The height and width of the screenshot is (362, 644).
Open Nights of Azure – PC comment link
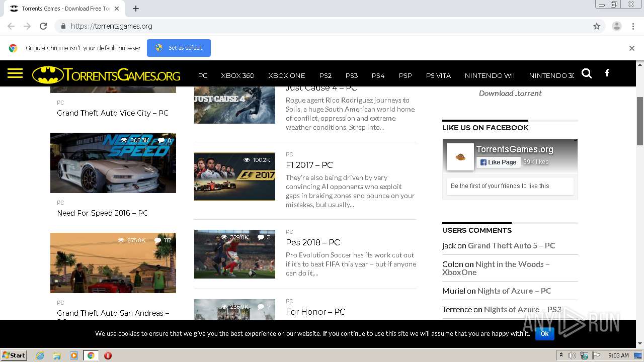click(514, 291)
